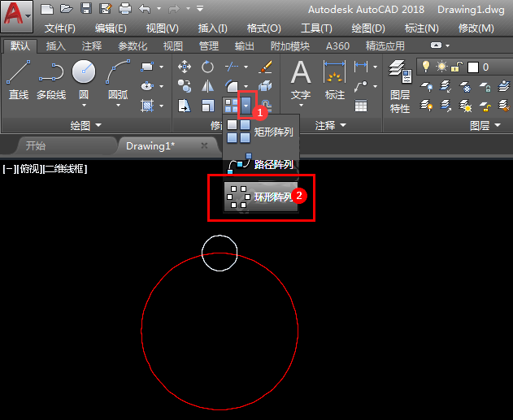Viewport: 513px width, 420px height.
Task: Choose 环形阵列 from array menu
Action: pyautogui.click(x=261, y=197)
